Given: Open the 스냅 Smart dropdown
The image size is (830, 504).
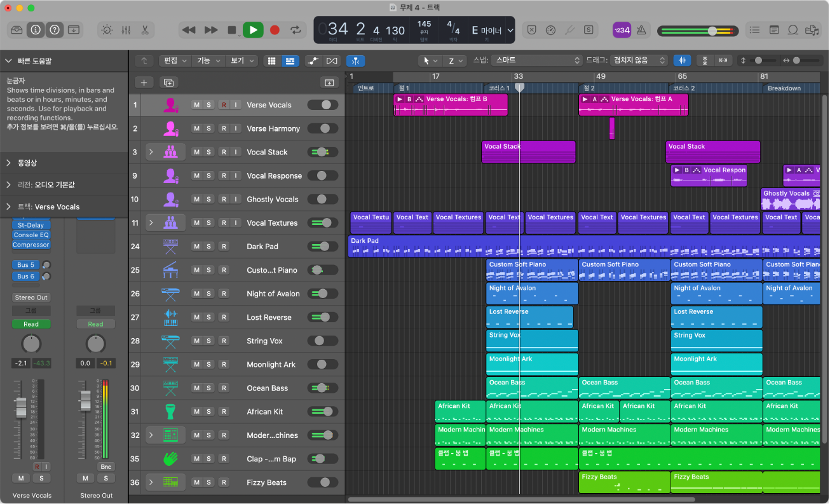Looking at the screenshot, I should (536, 60).
